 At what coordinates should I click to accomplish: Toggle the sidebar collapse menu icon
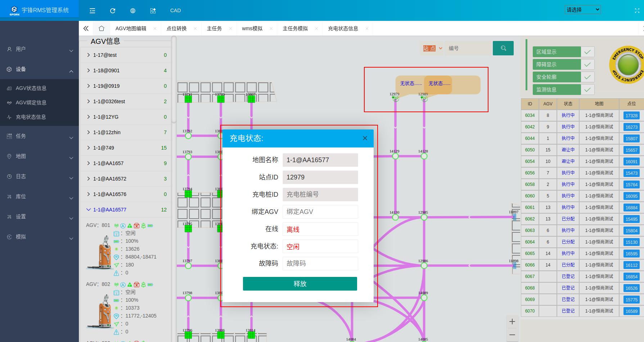point(93,11)
